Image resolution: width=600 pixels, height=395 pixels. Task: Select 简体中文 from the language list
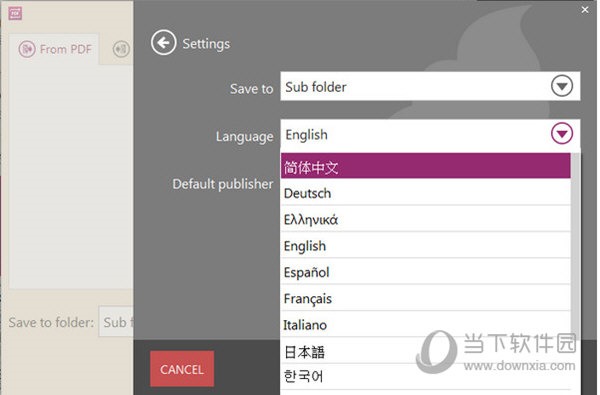[x=426, y=166]
